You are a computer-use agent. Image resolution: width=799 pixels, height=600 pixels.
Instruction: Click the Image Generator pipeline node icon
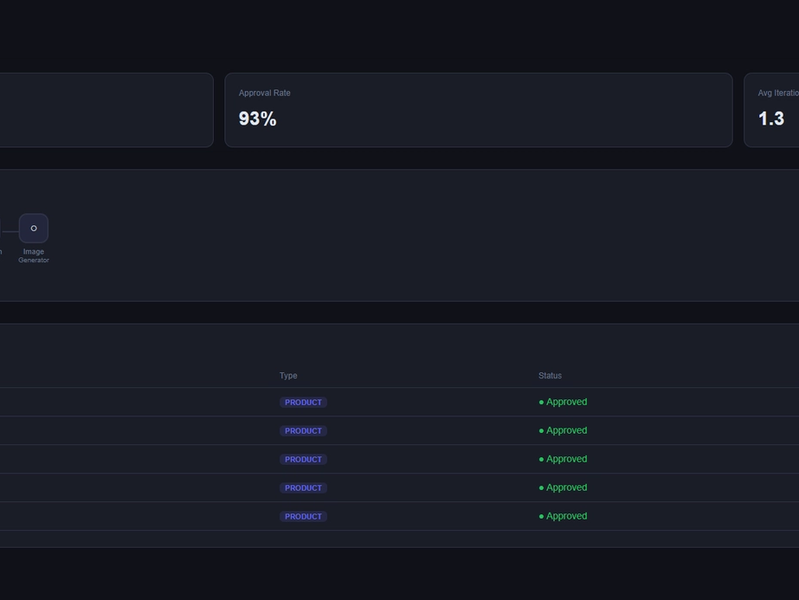point(33,228)
